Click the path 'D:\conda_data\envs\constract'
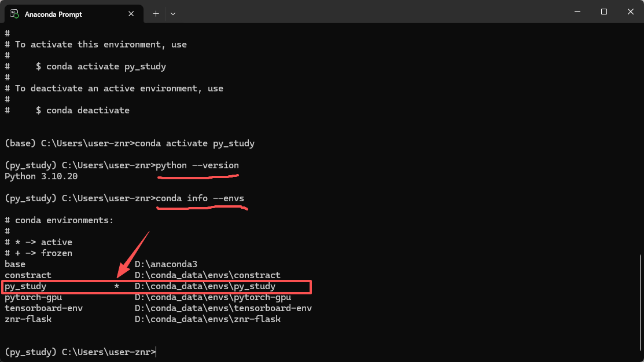644x362 pixels. pyautogui.click(x=207, y=275)
